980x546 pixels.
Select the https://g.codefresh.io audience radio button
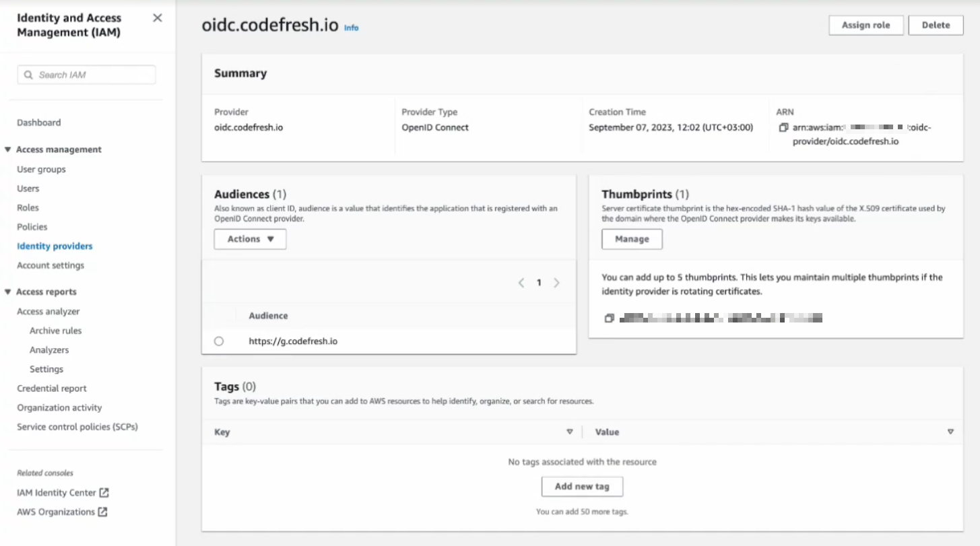(x=219, y=341)
